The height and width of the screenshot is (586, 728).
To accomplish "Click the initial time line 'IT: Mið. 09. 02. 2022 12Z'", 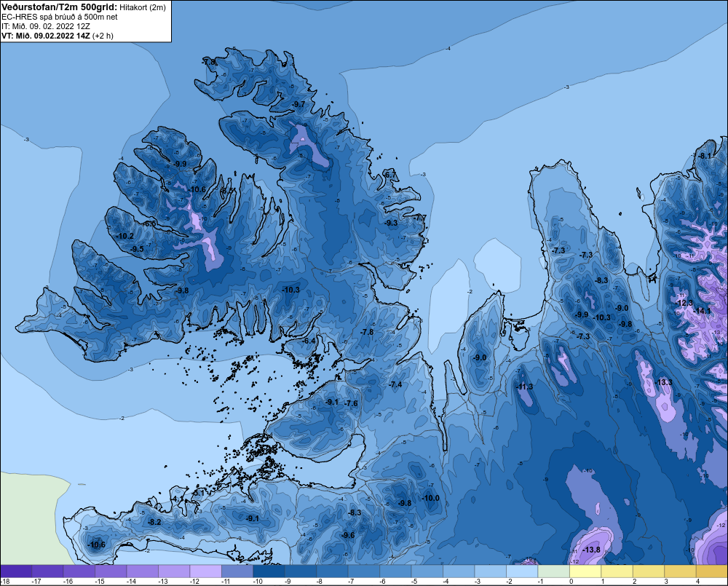I will (x=45, y=26).
